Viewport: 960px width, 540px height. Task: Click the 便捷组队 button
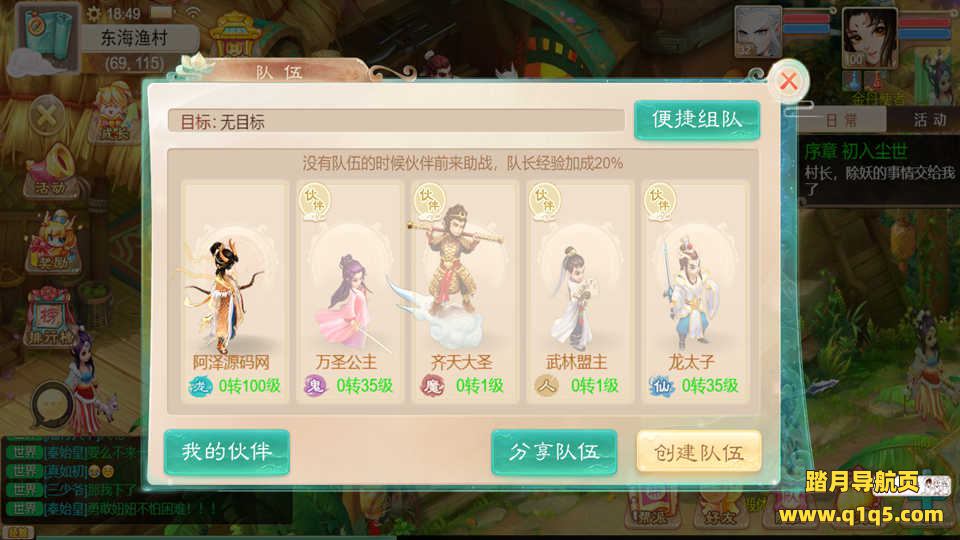pos(697,119)
